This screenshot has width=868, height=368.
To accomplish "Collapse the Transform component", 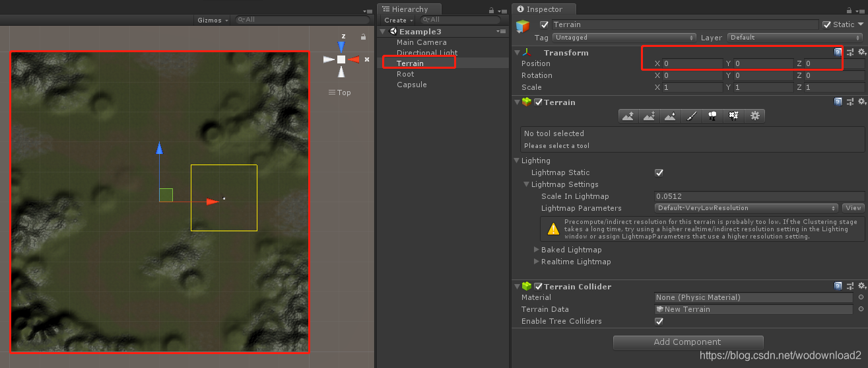I will click(517, 52).
